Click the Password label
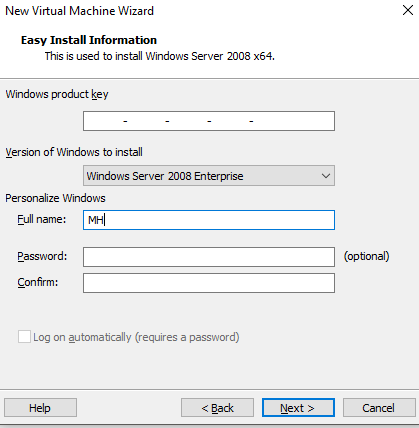The image size is (419, 428). coord(42,256)
